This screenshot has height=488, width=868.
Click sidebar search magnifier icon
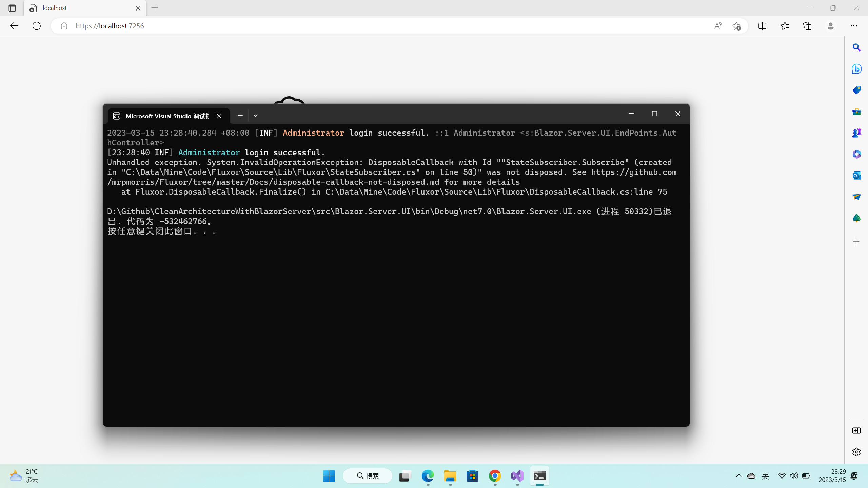click(856, 47)
